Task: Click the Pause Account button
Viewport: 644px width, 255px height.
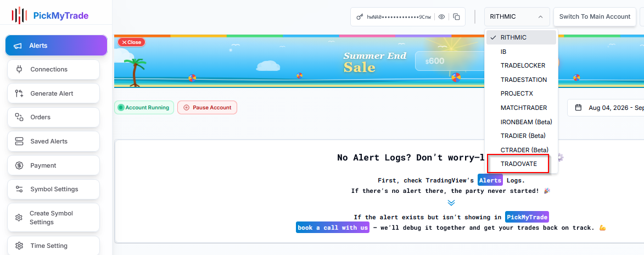Action: click(x=208, y=107)
